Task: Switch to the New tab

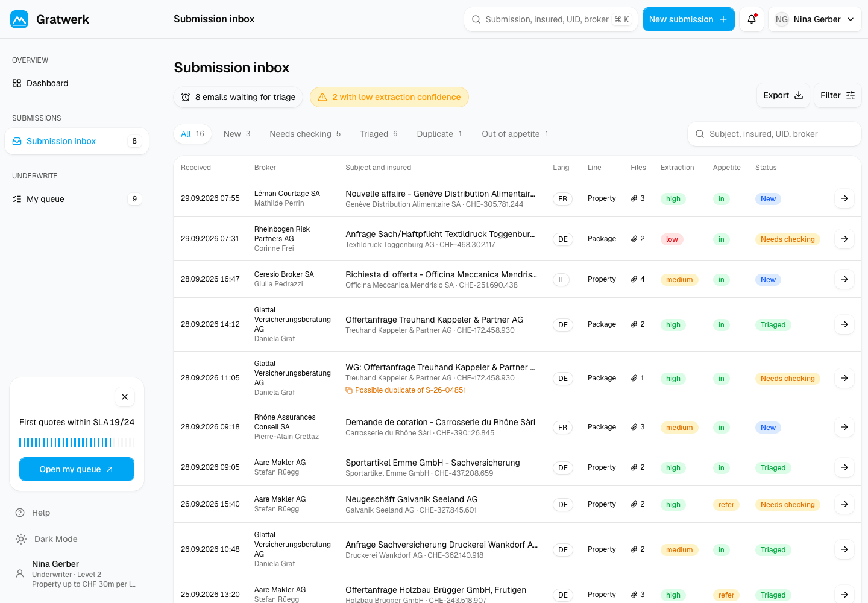Action: [x=237, y=134]
